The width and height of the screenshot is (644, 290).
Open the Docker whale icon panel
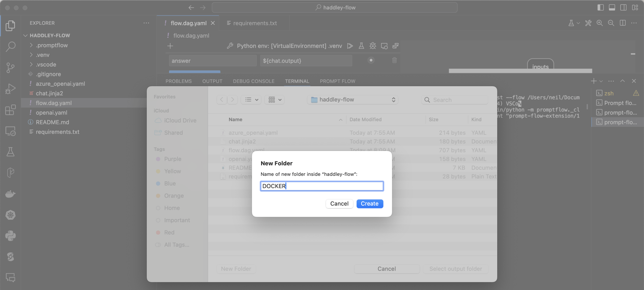11,194
